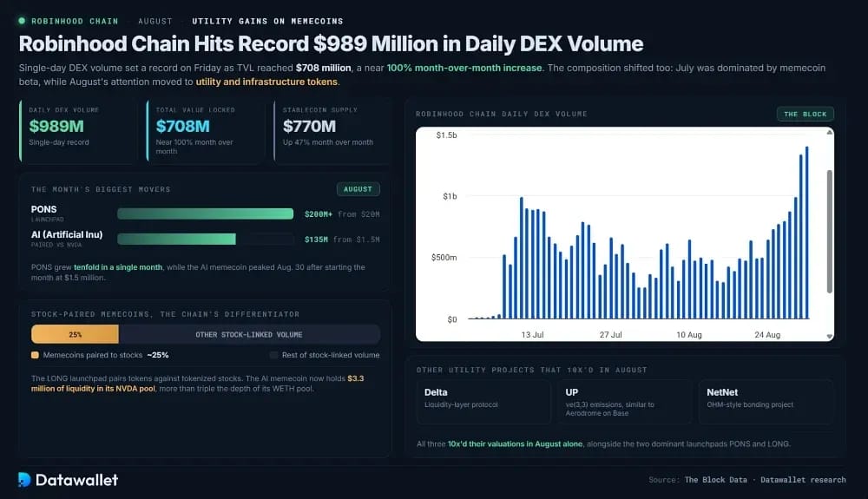Click the $1b y-axis label
Screen dimensions: 868x499
coord(450,196)
